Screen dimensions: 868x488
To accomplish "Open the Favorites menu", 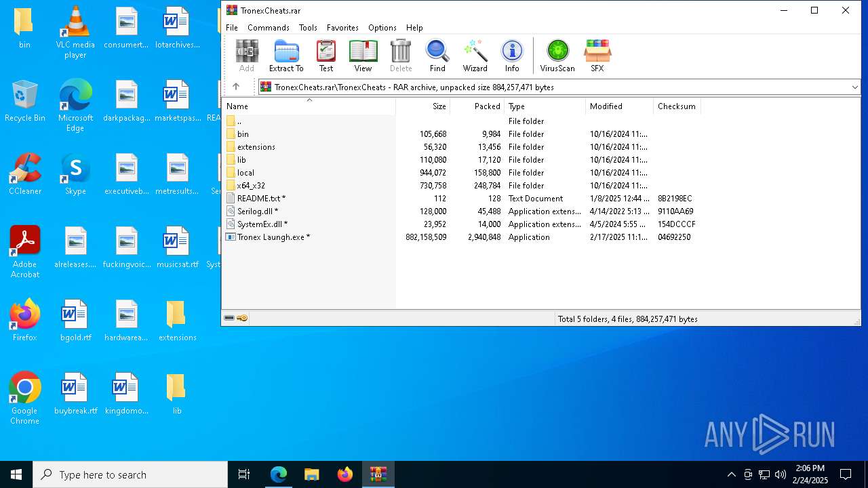I will tap(342, 28).
